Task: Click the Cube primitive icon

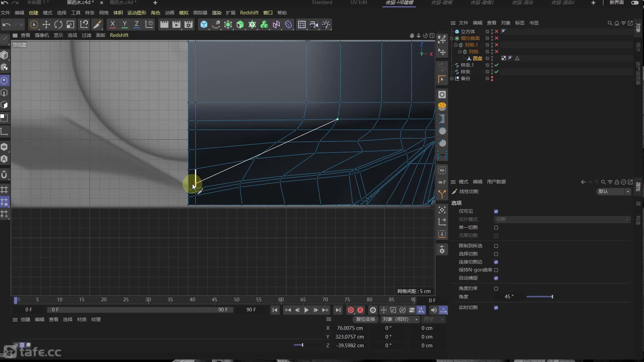Action: point(204,24)
